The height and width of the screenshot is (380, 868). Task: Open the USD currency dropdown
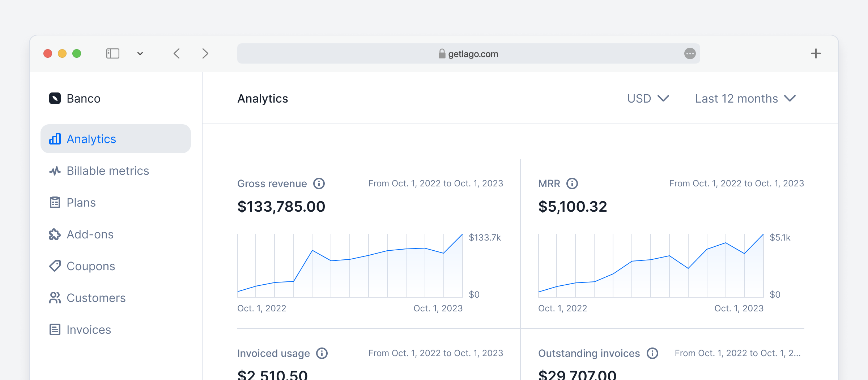(x=648, y=99)
